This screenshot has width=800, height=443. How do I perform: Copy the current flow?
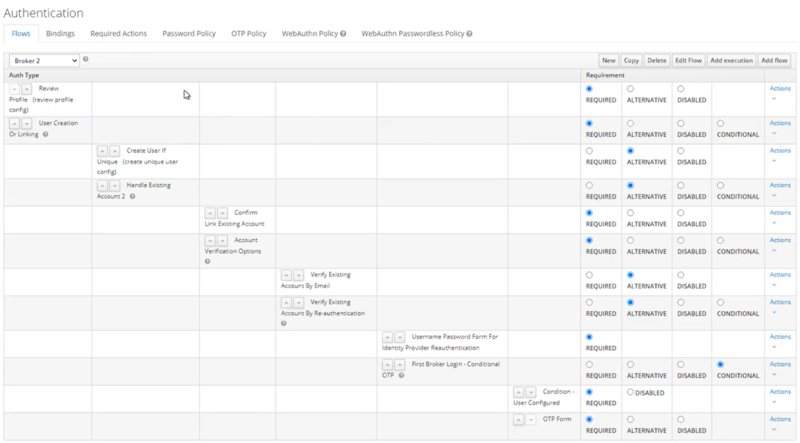click(631, 60)
